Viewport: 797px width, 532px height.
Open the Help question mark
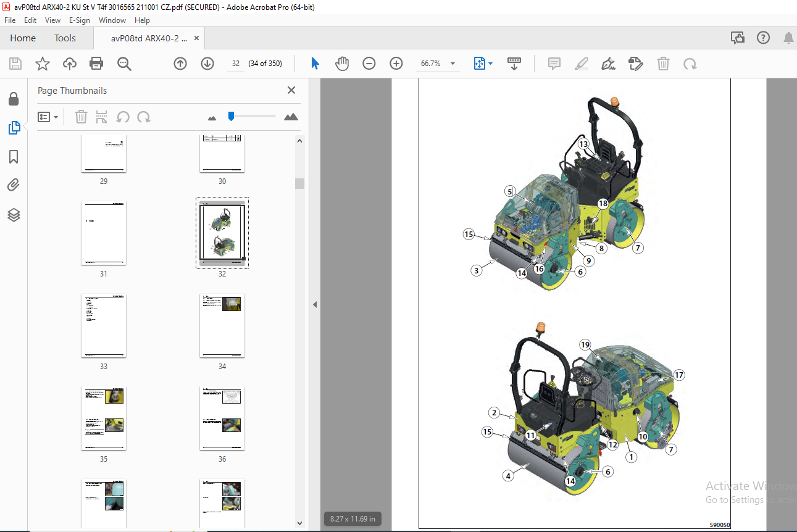[x=763, y=38]
